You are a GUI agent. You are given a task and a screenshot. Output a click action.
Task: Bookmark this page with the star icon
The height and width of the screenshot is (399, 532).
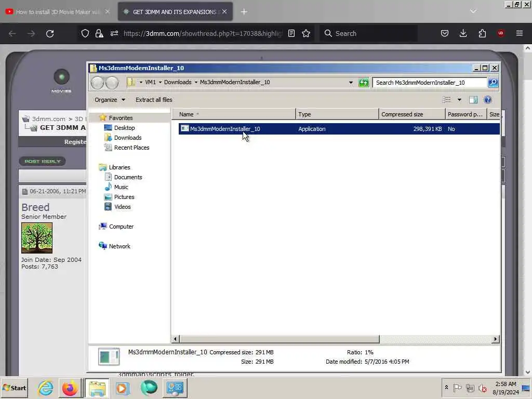point(306,33)
